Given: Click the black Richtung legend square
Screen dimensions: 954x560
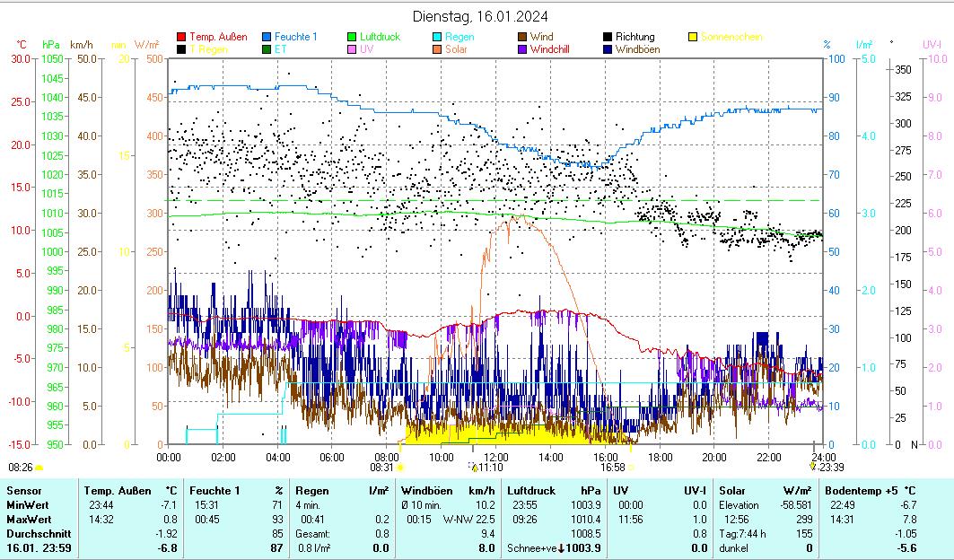Looking at the screenshot, I should pos(608,38).
